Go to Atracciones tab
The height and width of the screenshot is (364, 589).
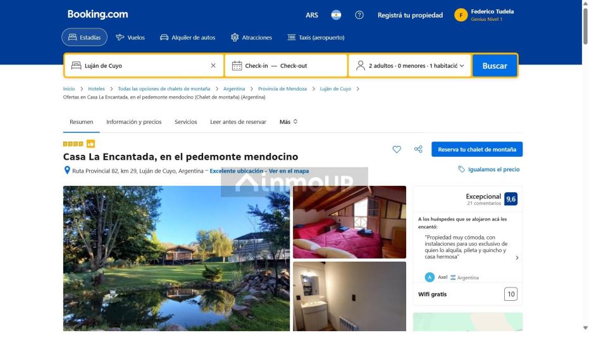coord(251,37)
